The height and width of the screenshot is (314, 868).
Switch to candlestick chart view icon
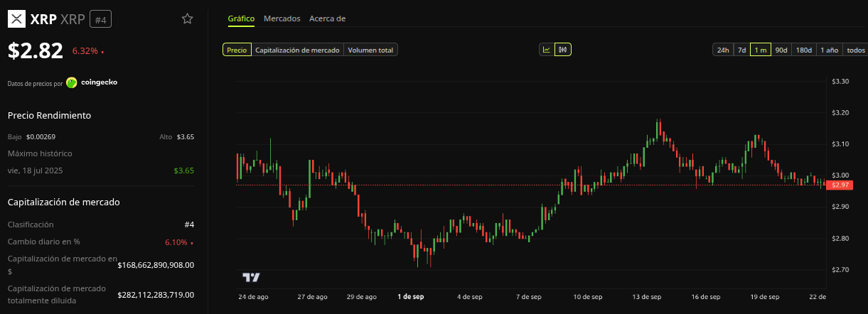click(x=563, y=50)
